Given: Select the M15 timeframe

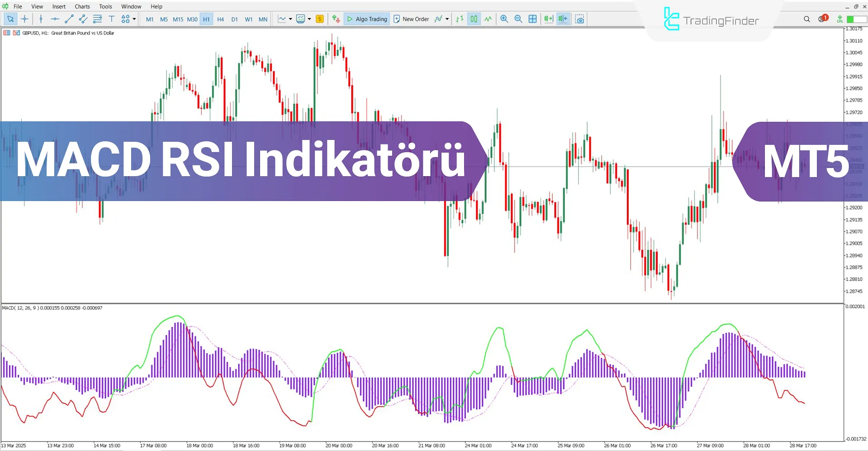Looking at the screenshot, I should point(178,19).
